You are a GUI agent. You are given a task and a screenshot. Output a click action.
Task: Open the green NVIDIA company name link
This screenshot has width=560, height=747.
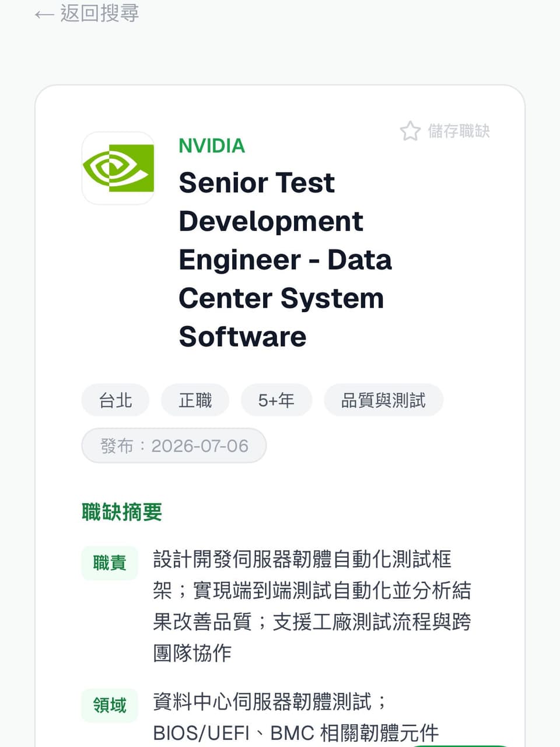pos(212,145)
